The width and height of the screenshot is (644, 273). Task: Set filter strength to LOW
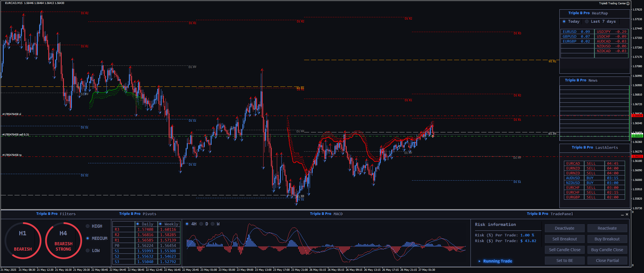tap(88, 251)
